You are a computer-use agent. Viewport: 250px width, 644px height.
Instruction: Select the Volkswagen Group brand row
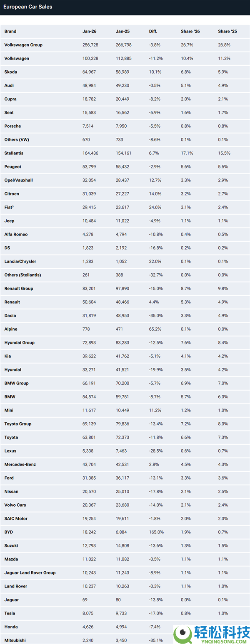(x=23, y=45)
